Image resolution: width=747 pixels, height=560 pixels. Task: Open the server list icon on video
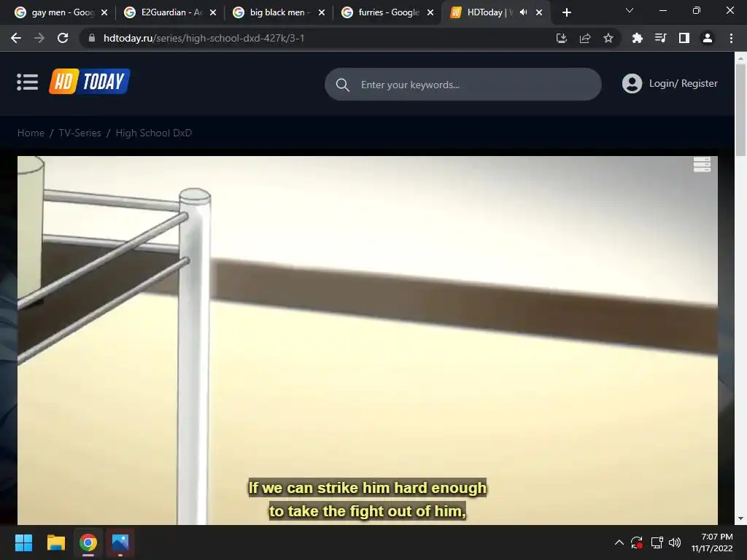point(702,164)
